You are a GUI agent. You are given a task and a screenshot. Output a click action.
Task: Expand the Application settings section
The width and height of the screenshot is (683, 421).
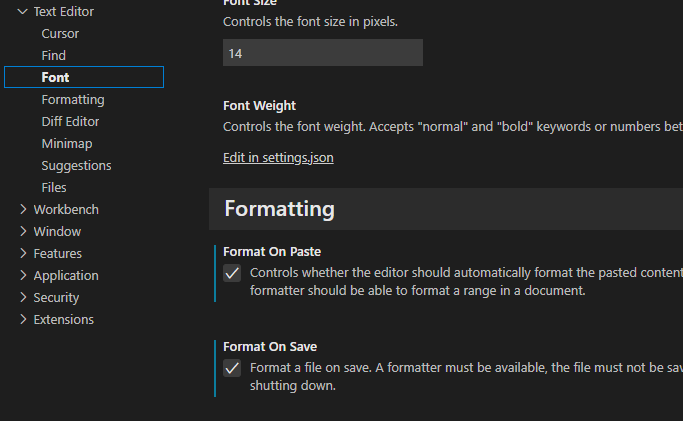23,275
